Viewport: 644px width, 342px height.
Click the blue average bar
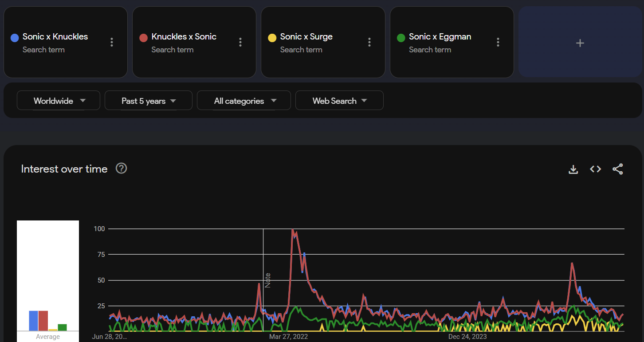click(33, 321)
